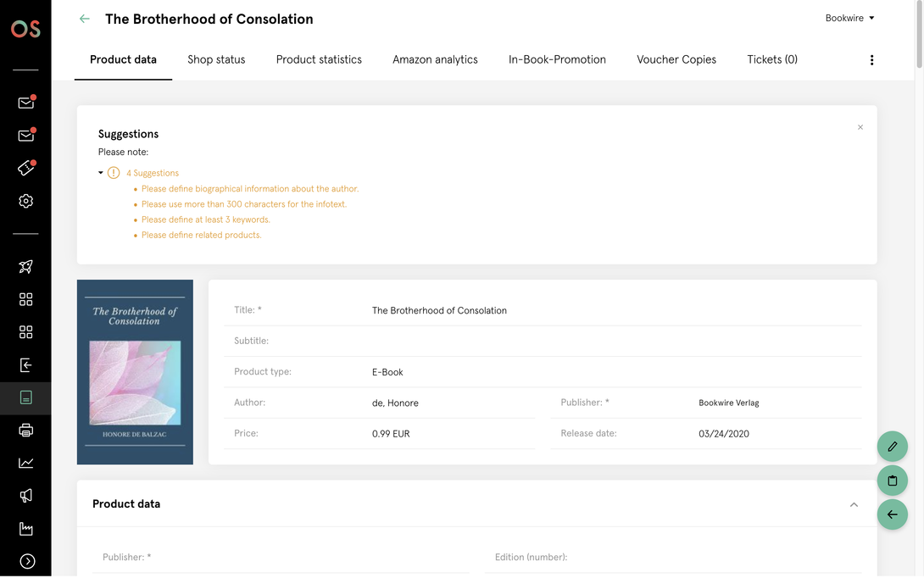
Task: Dismiss the Suggestions panel
Action: coord(860,127)
